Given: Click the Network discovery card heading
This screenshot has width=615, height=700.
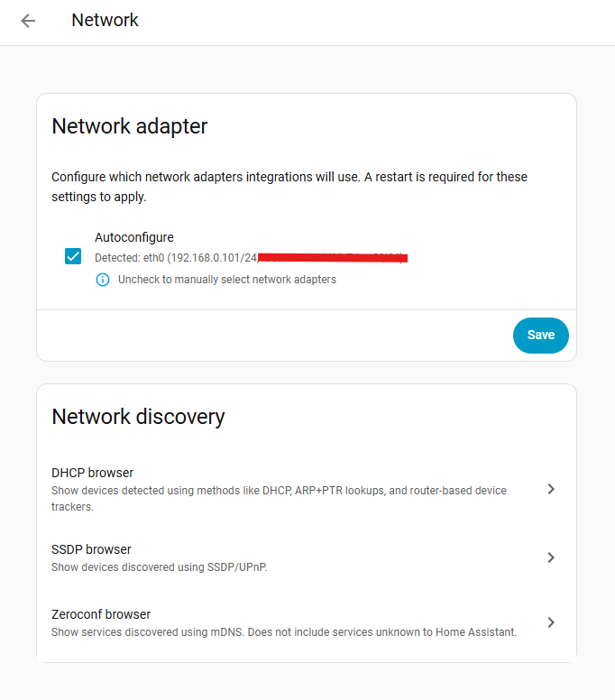Looking at the screenshot, I should coord(138,417).
